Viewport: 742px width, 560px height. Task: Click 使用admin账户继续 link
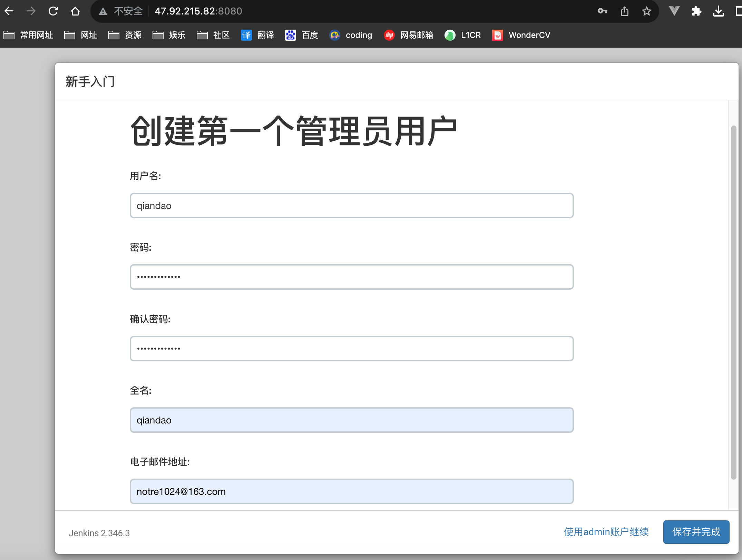(x=606, y=532)
